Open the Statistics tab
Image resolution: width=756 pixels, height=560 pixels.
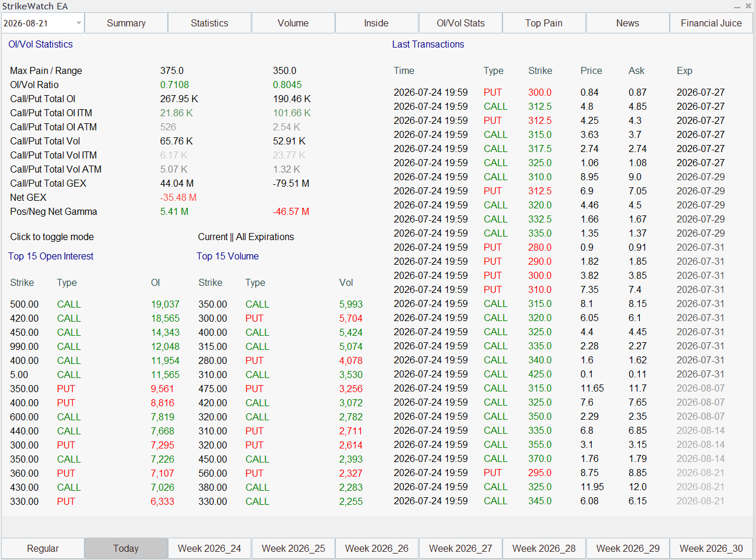(210, 23)
